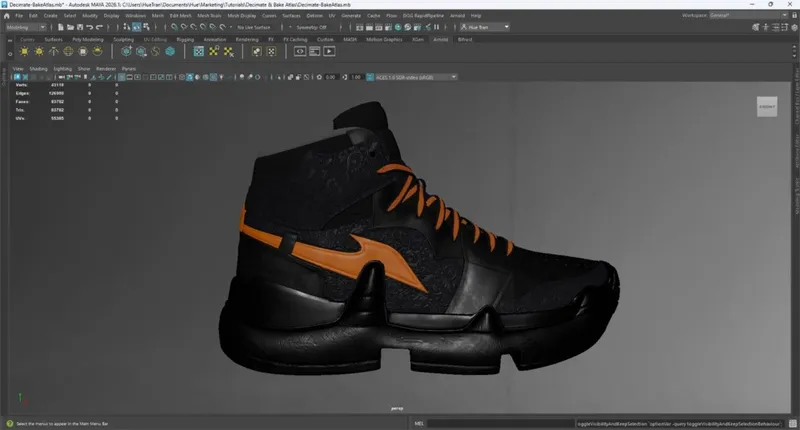Open the Symmetry: Off dropdown
The width and height of the screenshot is (800, 430).
(309, 27)
